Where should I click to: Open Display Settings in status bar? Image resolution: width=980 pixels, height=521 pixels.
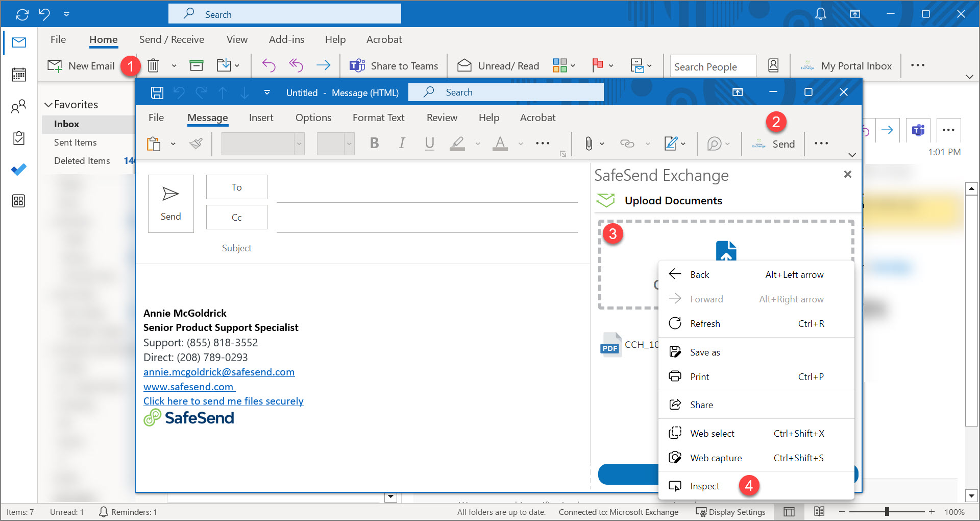pyautogui.click(x=731, y=512)
